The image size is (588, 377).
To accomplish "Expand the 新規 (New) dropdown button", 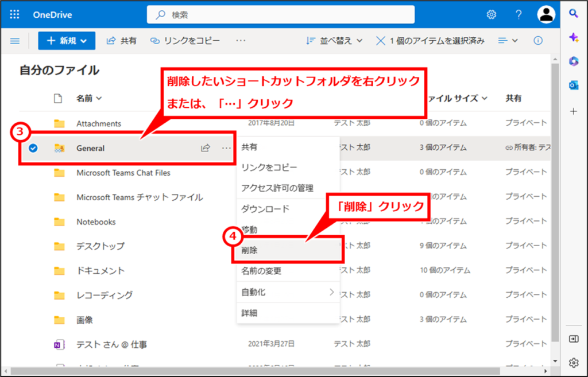I will coord(67,41).
